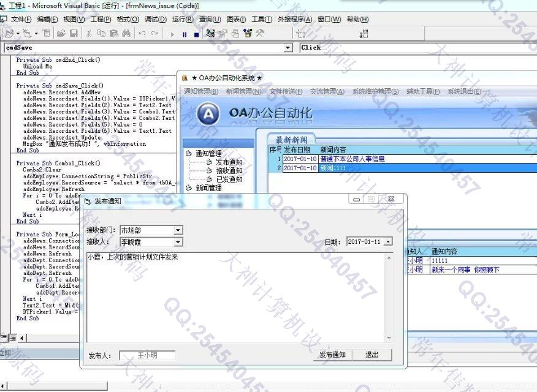Click the End (stop) square icon
The height and width of the screenshot is (392, 537).
pyautogui.click(x=197, y=34)
